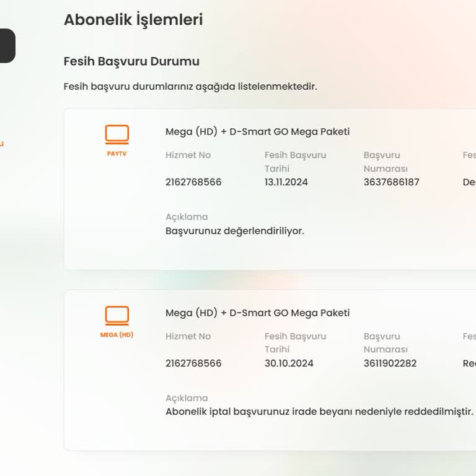Click the package title in the MEGA (HD) card

click(257, 313)
